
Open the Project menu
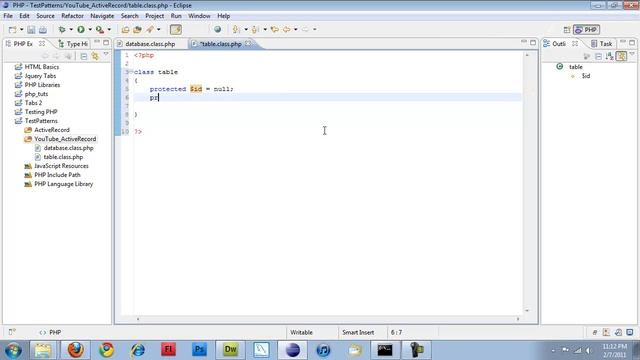tap(155, 16)
